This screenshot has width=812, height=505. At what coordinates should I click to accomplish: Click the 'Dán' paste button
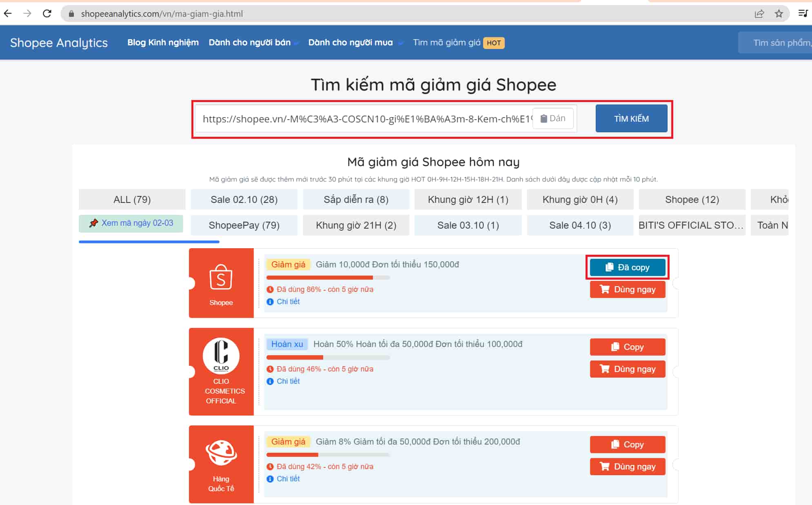point(553,118)
